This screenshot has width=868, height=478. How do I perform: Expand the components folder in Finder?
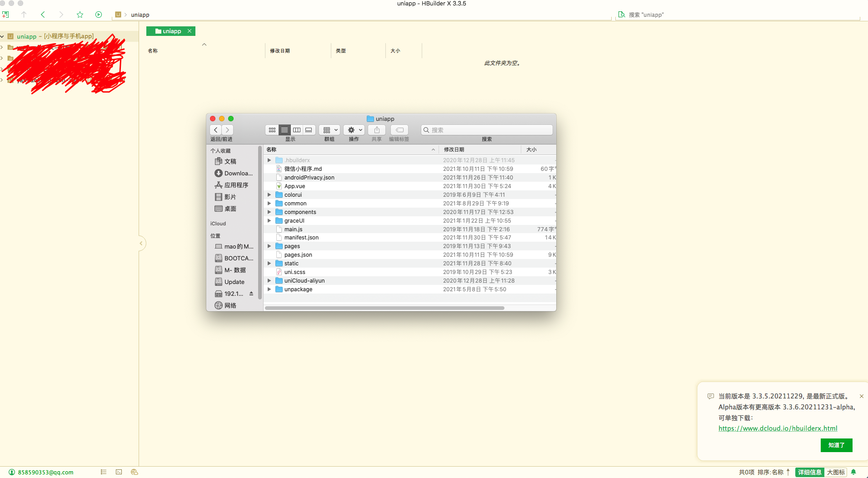click(269, 212)
